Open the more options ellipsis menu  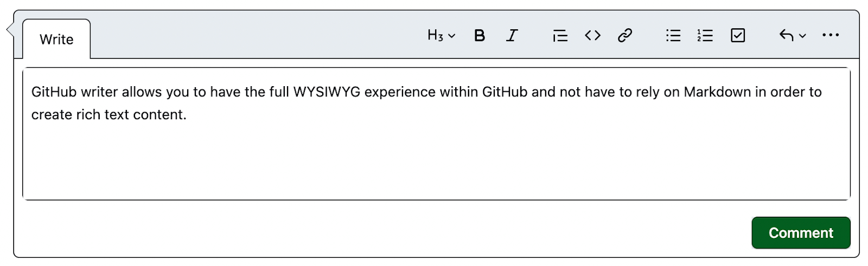coord(831,35)
